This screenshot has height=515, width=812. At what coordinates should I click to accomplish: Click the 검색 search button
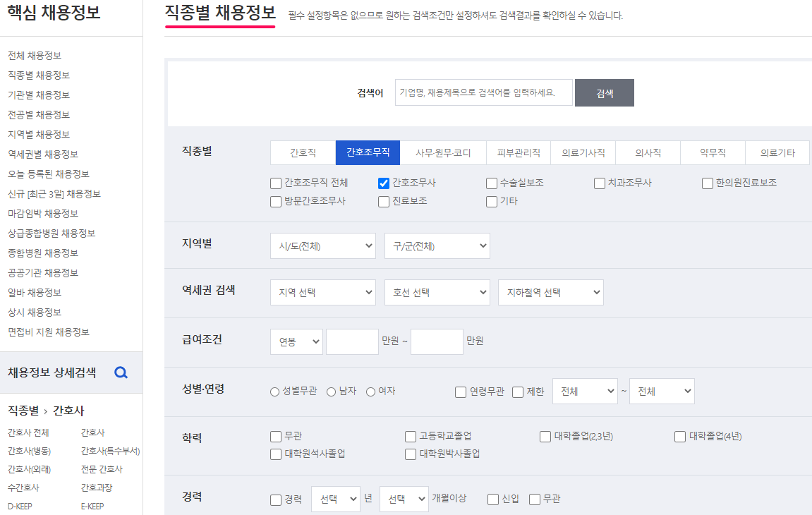click(x=604, y=92)
